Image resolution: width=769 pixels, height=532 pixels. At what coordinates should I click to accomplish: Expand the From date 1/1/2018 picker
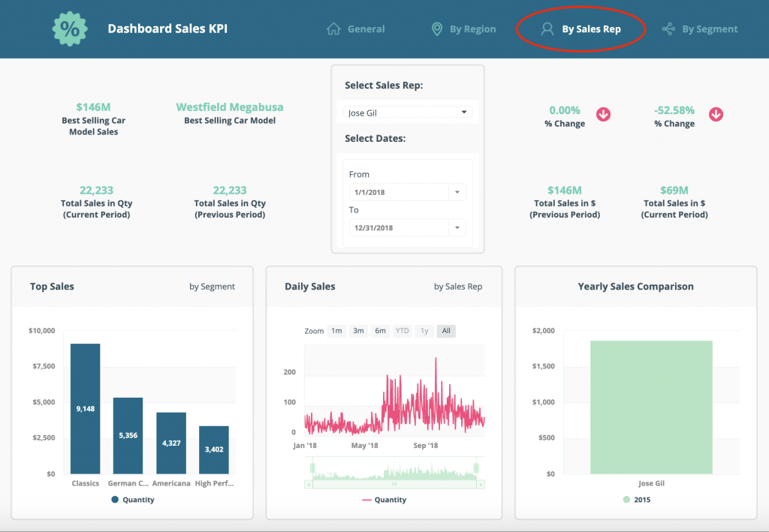(457, 193)
